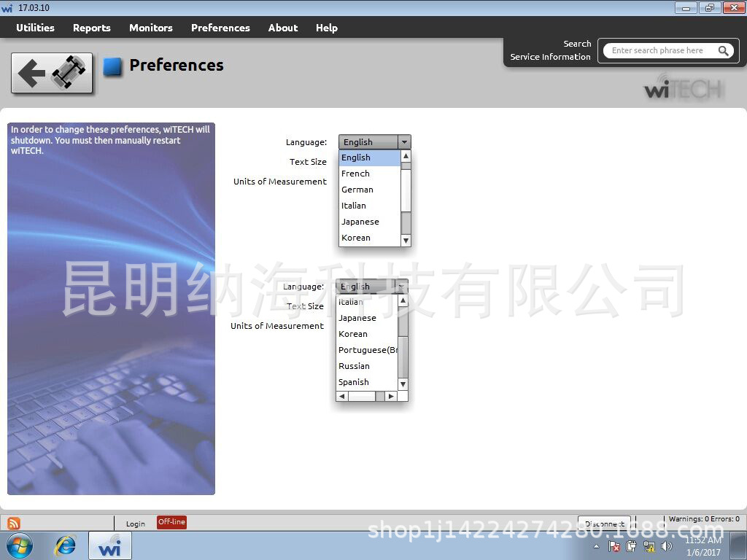This screenshot has width=747, height=560.
Task: Click the lower Language combo box arrow
Action: click(401, 286)
